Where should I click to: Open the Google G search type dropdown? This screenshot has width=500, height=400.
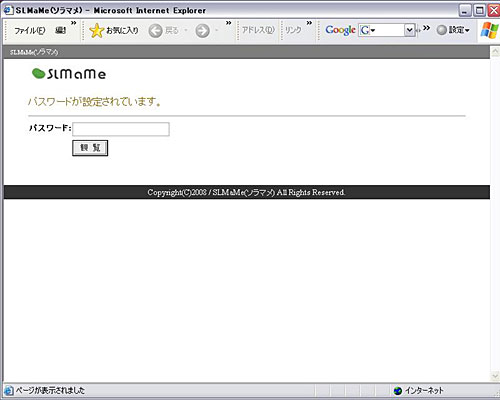[368, 30]
